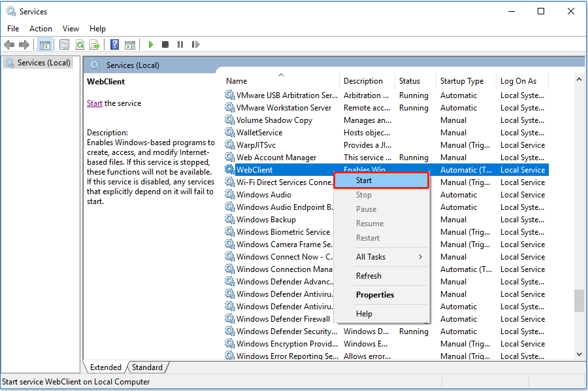Select Windows Error Reporting Service row
588x391 pixels.
(x=386, y=356)
